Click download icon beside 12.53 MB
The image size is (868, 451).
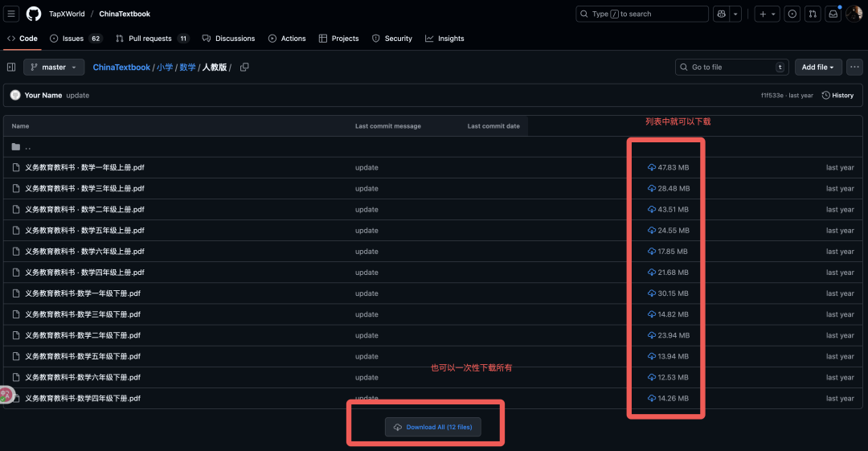click(652, 377)
